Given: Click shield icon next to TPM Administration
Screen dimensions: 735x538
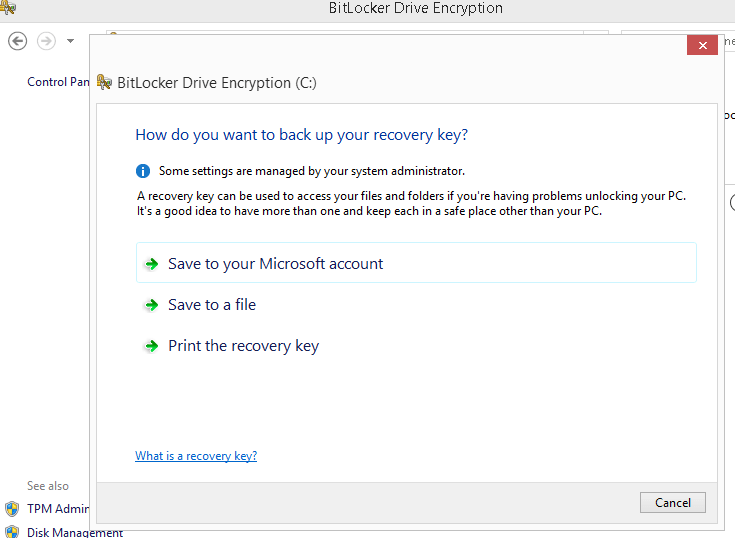Looking at the screenshot, I should pyautogui.click(x=12, y=509).
